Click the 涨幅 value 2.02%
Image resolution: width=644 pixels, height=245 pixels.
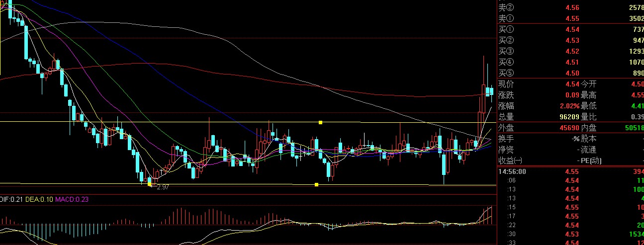568,106
